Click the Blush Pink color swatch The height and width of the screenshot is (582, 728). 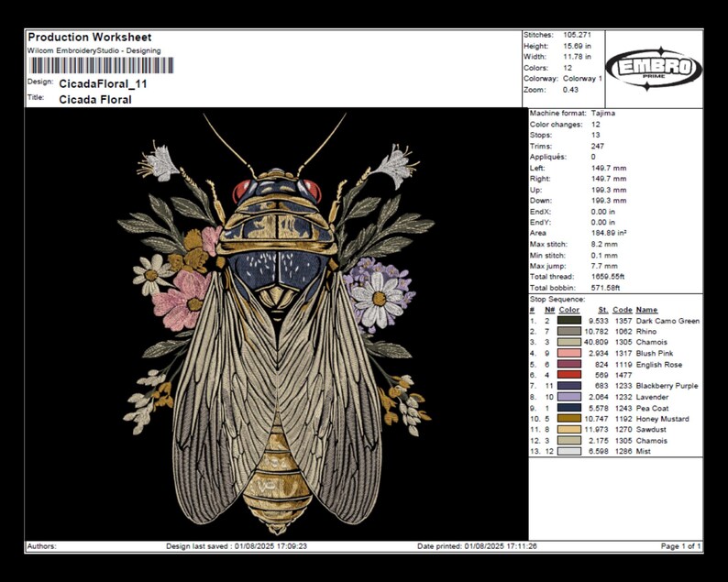tap(568, 353)
